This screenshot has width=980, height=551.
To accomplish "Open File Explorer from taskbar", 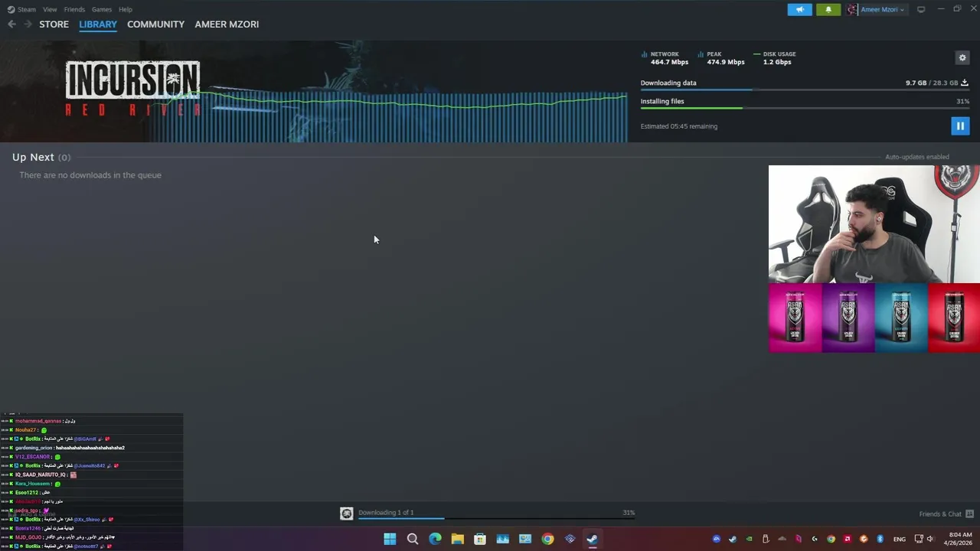I will tap(457, 539).
